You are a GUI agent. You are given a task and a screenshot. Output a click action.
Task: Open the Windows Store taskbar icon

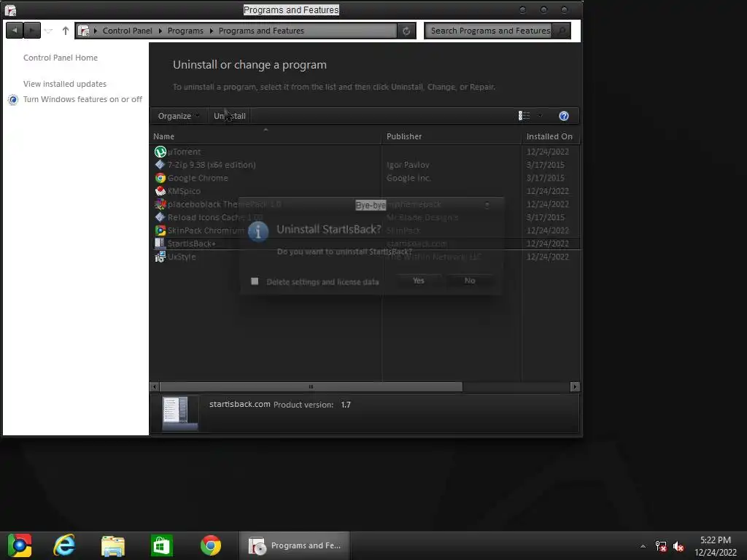[161, 545]
